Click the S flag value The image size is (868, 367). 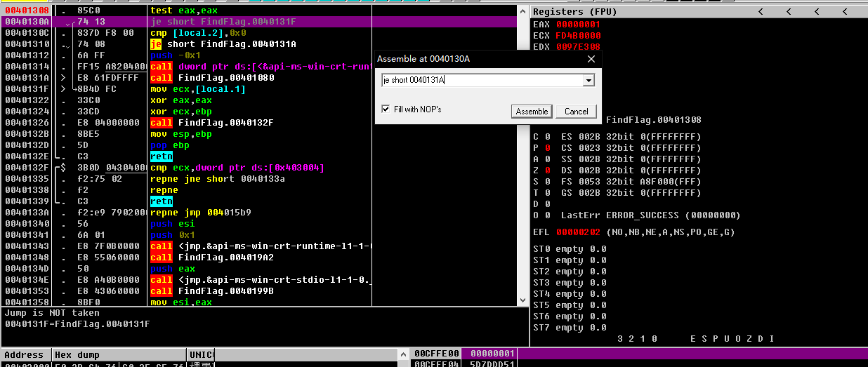547,182
